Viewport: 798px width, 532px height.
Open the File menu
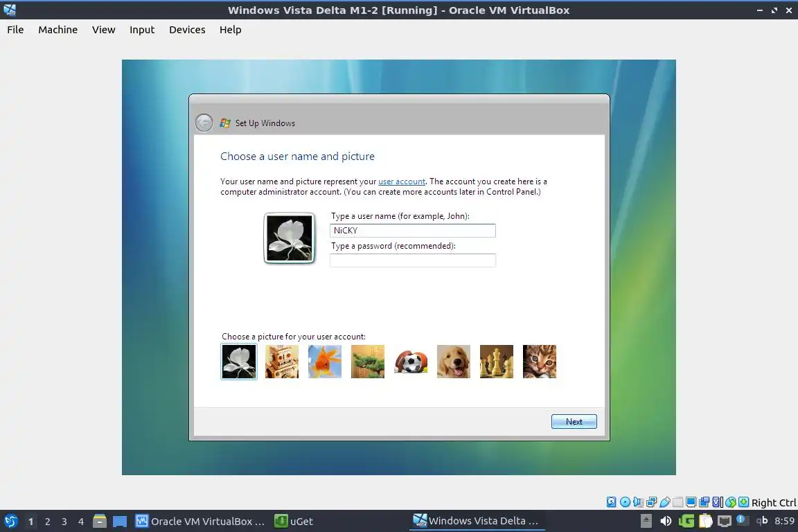(x=15, y=30)
